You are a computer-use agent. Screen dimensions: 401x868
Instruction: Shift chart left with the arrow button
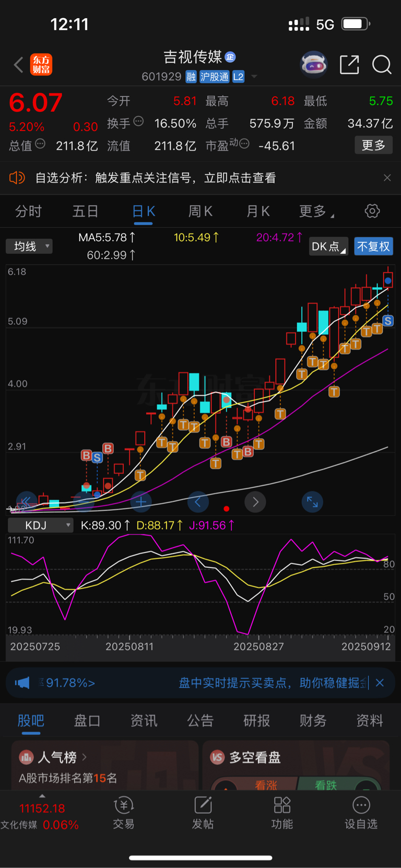click(198, 502)
